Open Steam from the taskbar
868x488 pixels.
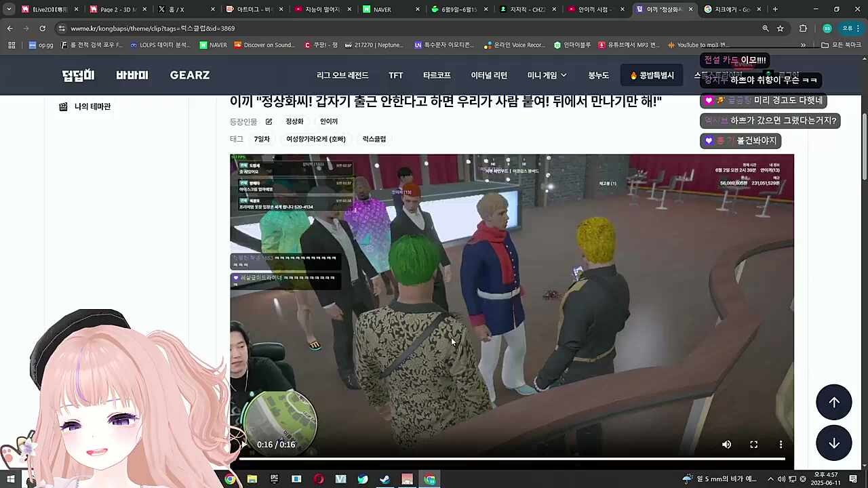point(384,479)
